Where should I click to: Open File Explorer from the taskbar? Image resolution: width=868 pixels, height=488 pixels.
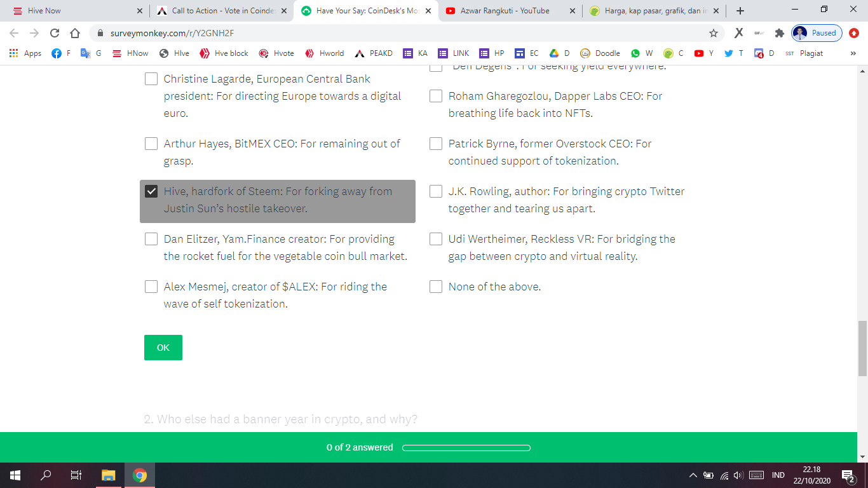[109, 475]
